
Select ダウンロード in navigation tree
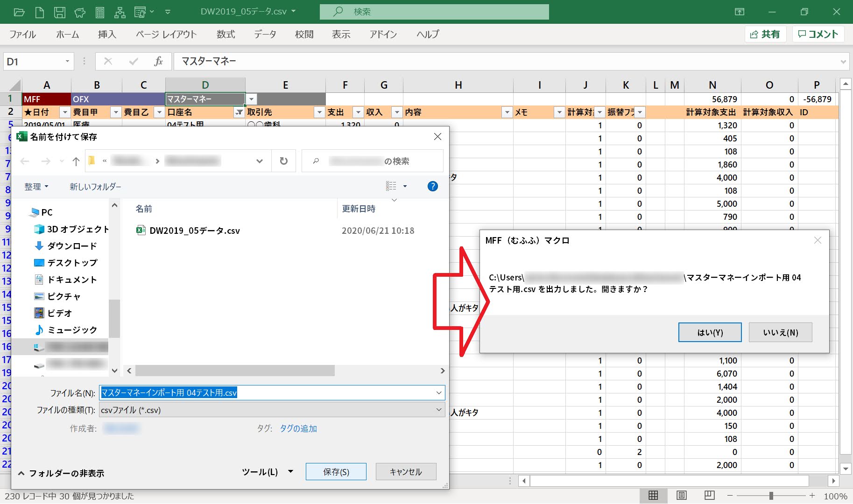click(x=65, y=246)
